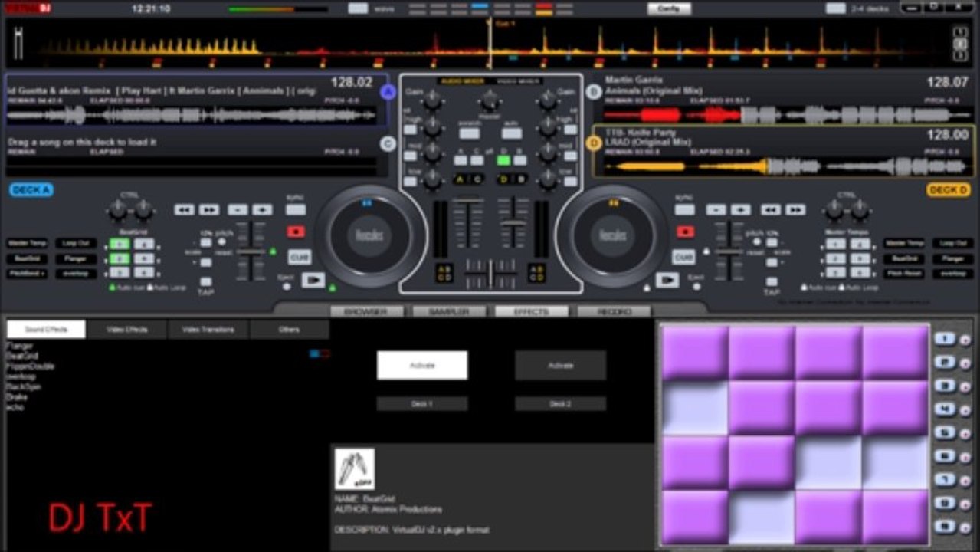
Task: Select the Others effects tab
Action: [290, 329]
